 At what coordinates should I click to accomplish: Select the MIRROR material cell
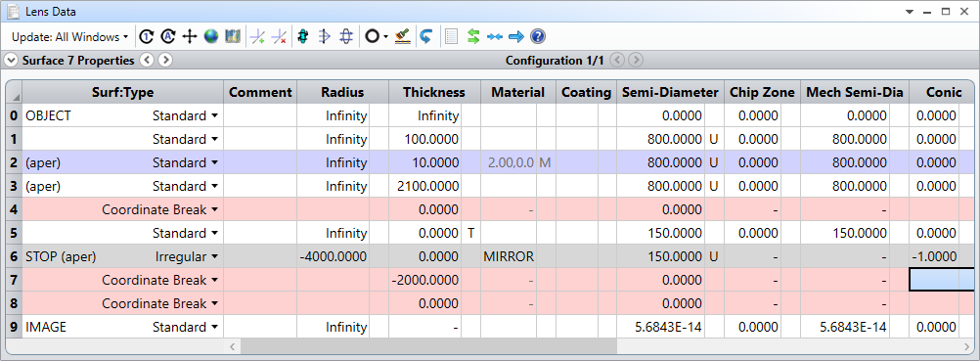click(509, 256)
